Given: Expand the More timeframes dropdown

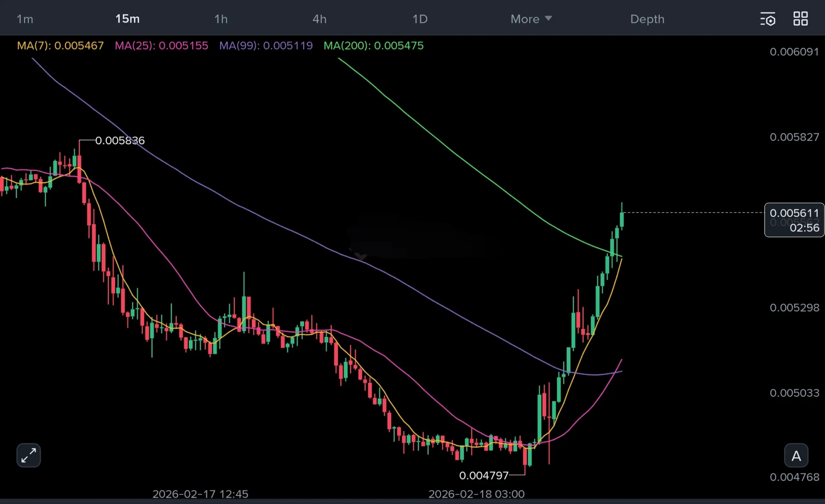Looking at the screenshot, I should point(525,19).
